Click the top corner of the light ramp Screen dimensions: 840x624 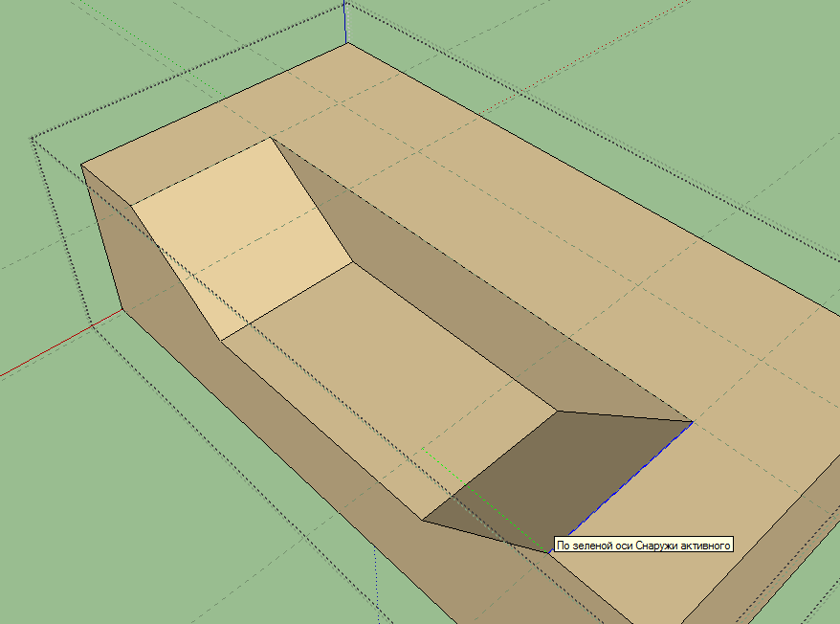coord(271,139)
